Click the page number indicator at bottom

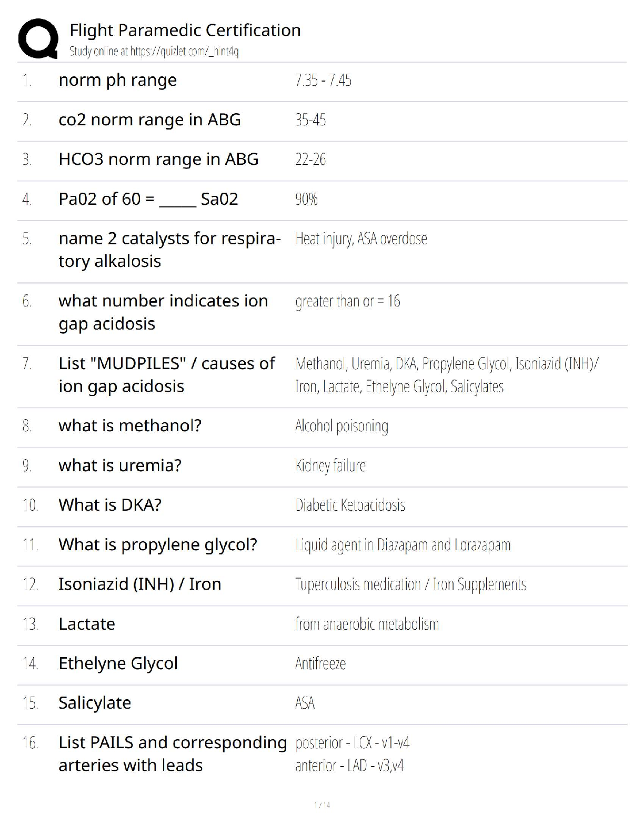pos(322,805)
